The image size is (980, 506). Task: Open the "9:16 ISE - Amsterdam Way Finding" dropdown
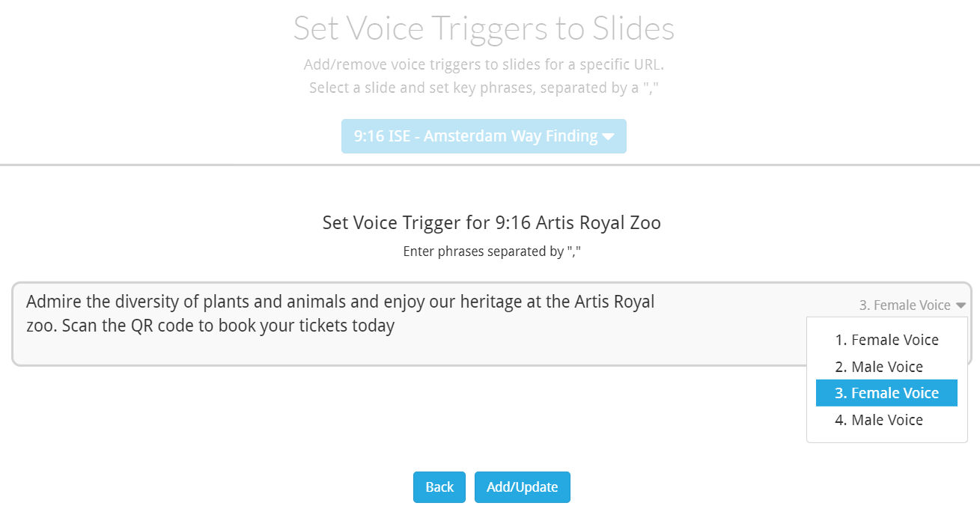click(475, 136)
